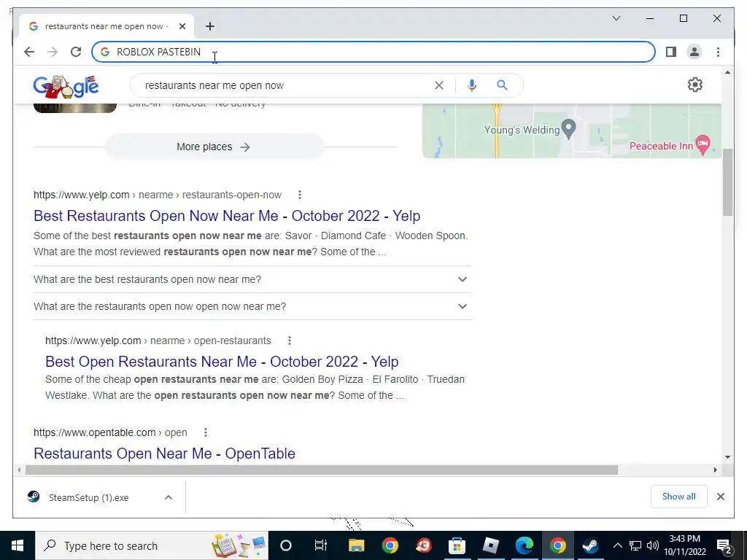
Task: Toggle the Chrome side panel
Action: (x=671, y=52)
